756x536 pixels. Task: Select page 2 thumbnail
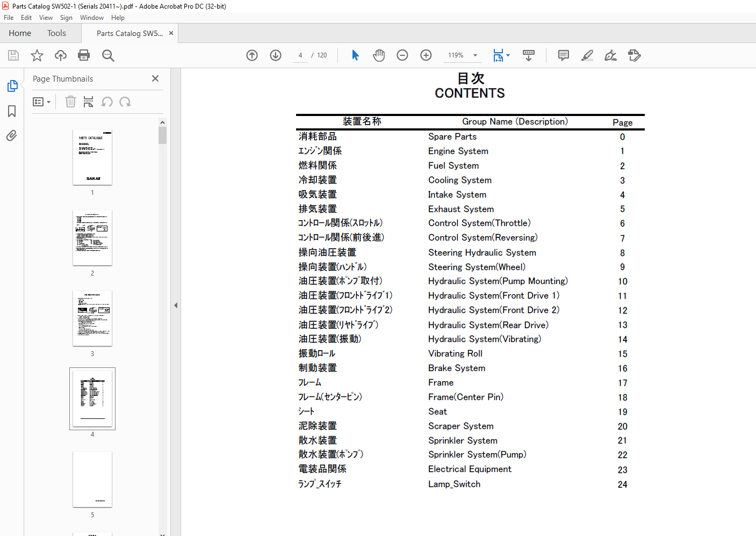coord(92,238)
